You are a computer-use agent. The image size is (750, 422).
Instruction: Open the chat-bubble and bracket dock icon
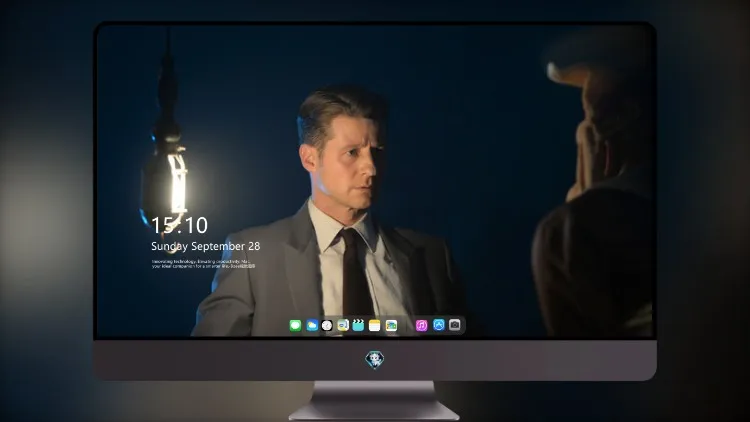pos(343,325)
